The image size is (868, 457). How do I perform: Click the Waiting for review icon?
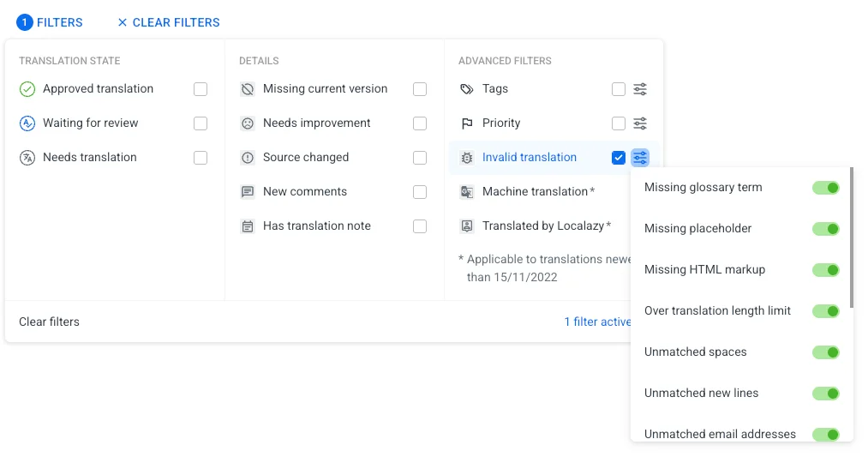27,123
